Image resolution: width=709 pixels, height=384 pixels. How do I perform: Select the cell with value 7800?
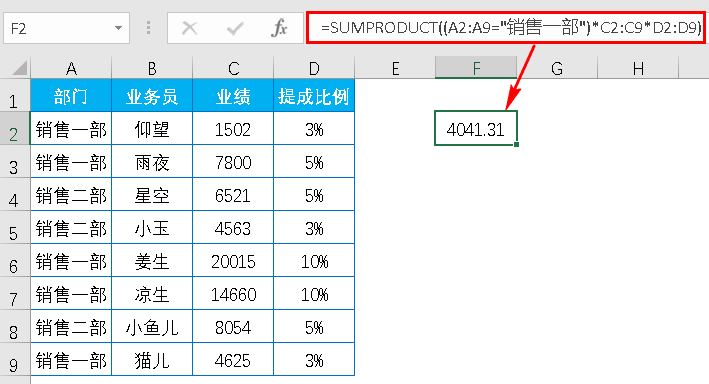point(233,161)
